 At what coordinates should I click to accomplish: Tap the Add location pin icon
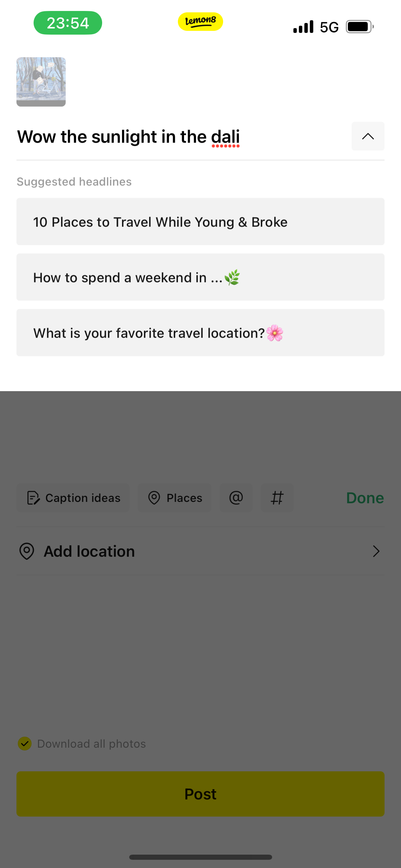click(x=27, y=551)
